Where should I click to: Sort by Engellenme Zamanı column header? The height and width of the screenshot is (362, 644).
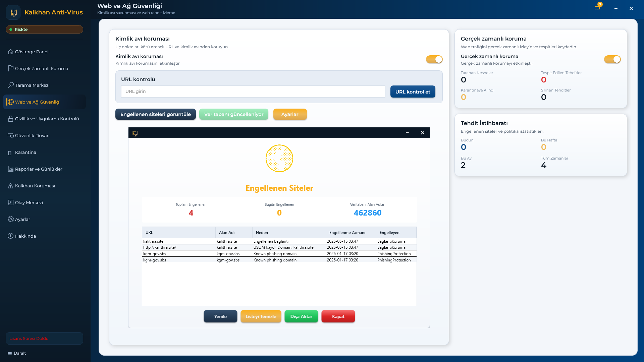click(351, 233)
